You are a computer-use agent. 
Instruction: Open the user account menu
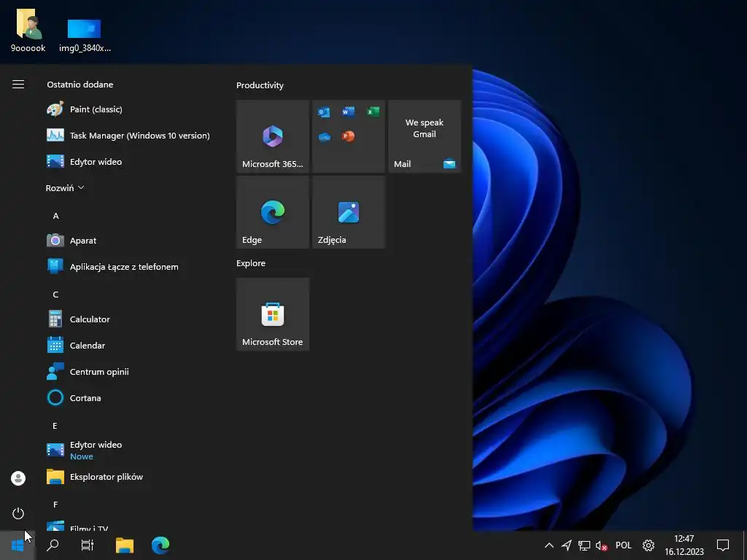pos(18,478)
